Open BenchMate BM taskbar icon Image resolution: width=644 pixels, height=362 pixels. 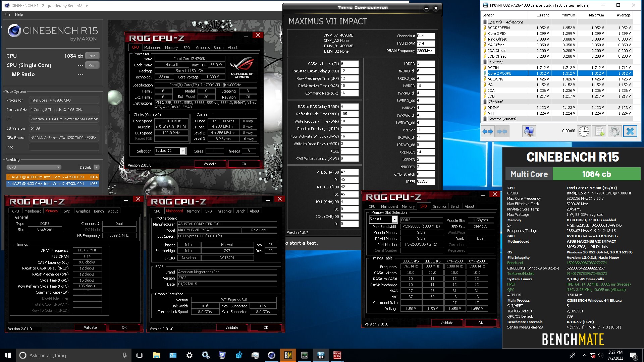pos(288,355)
